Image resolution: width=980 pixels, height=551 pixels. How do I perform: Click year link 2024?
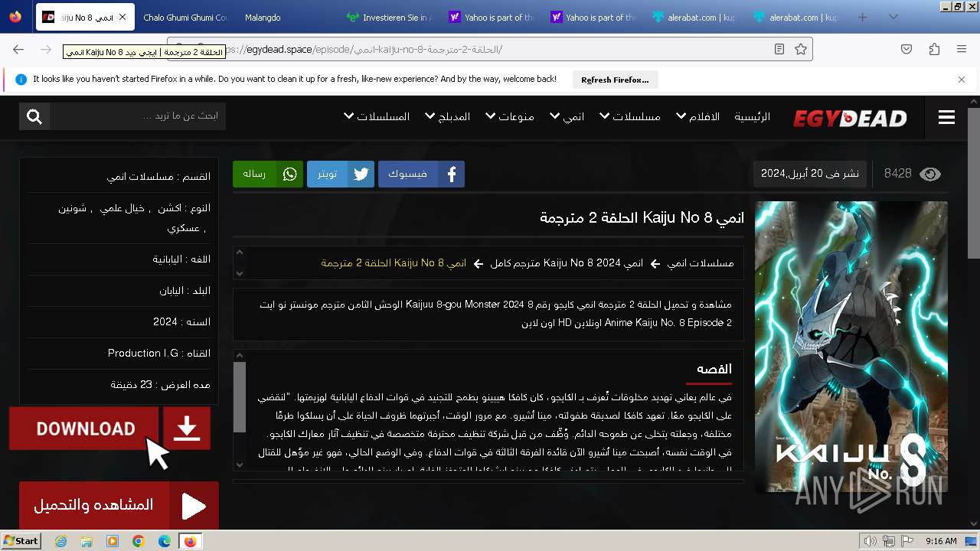[x=165, y=321]
